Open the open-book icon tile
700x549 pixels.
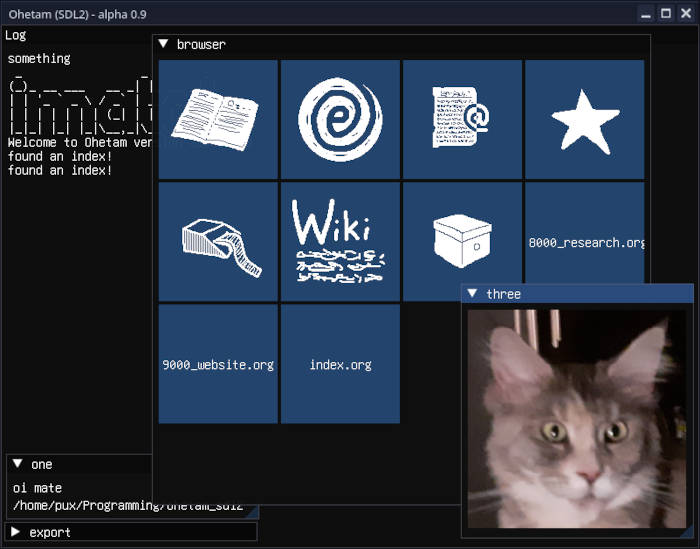pyautogui.click(x=218, y=120)
